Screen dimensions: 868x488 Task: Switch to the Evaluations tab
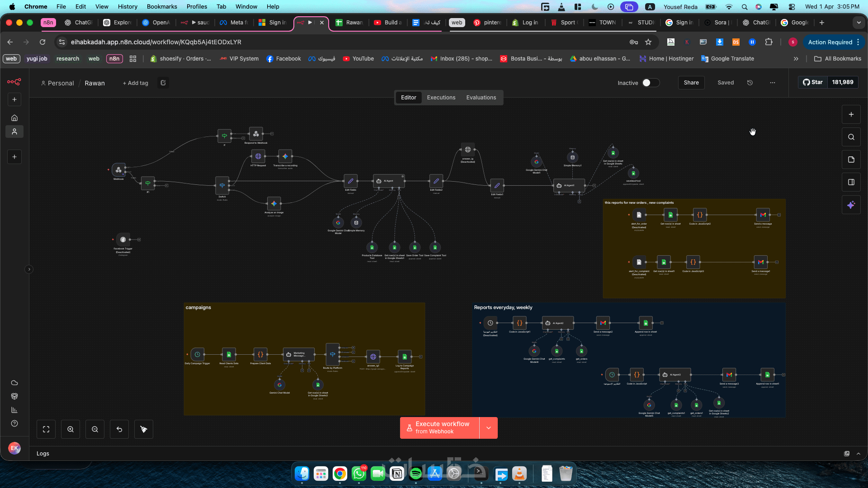(481, 98)
